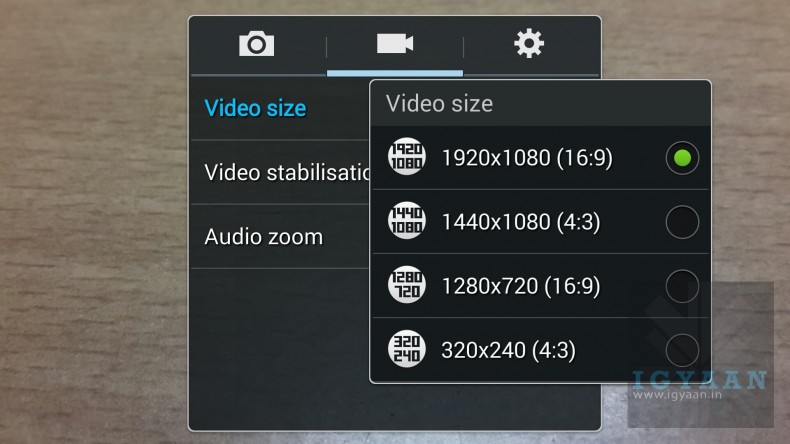Open the photo camera settings tab
Viewport: 790px width, 444px height.
(256, 44)
